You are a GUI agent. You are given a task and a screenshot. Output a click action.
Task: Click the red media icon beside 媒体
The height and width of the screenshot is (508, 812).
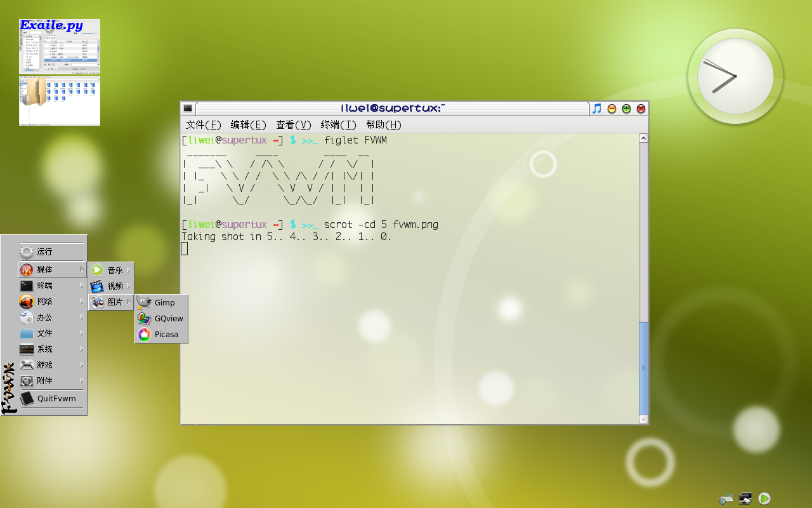(27, 269)
